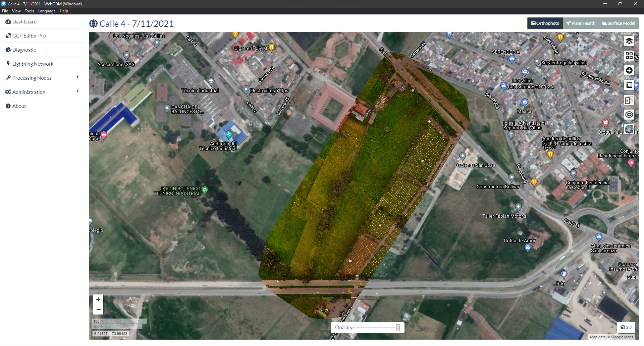Open the Tools menu

pos(29,11)
